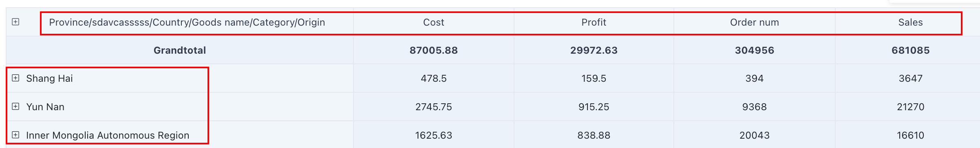Click Inner Mongolia sales cell 16610
The image size is (980, 148).
tap(910, 135)
